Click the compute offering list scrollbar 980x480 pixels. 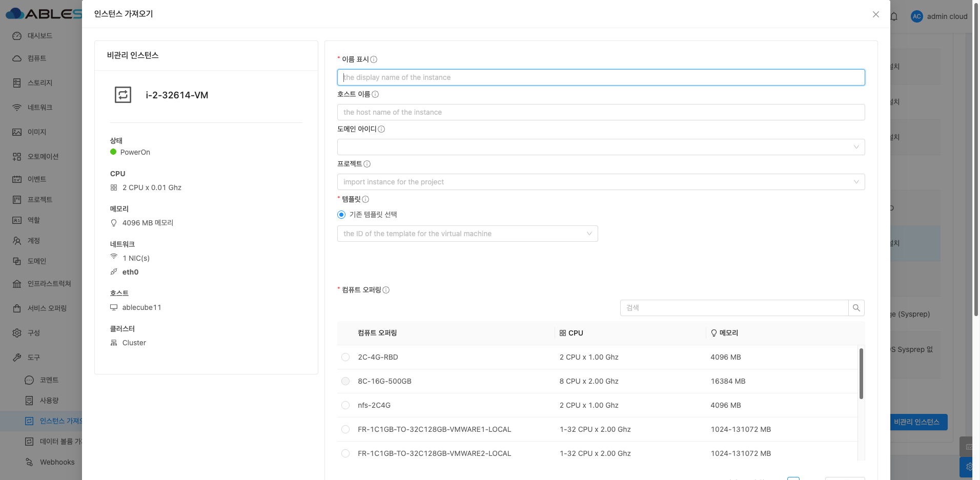pyautogui.click(x=861, y=374)
